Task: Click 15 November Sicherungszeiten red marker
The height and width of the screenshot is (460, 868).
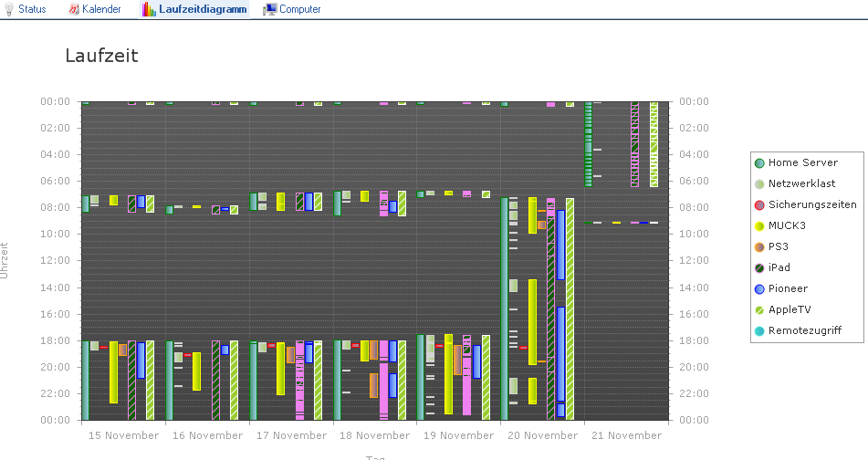Action: (x=103, y=347)
